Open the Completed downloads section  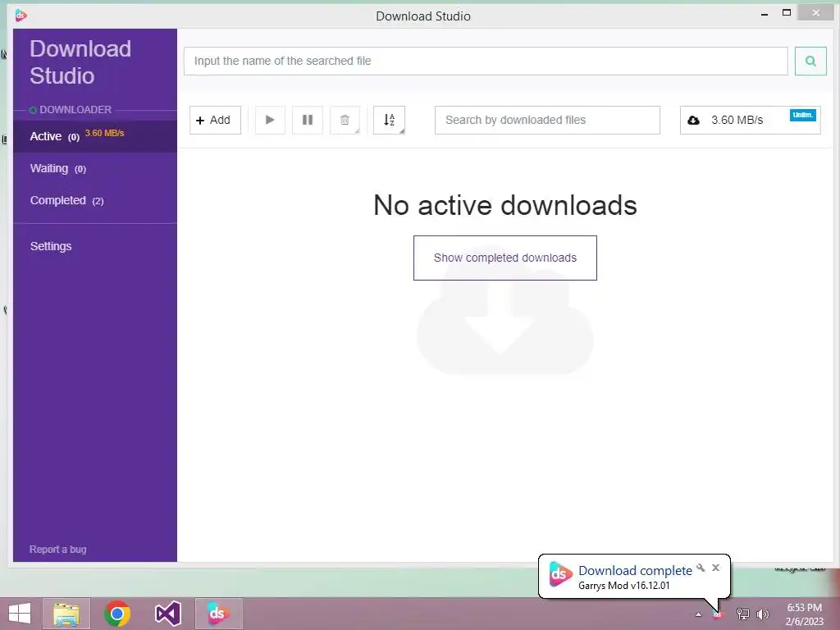(x=95, y=200)
